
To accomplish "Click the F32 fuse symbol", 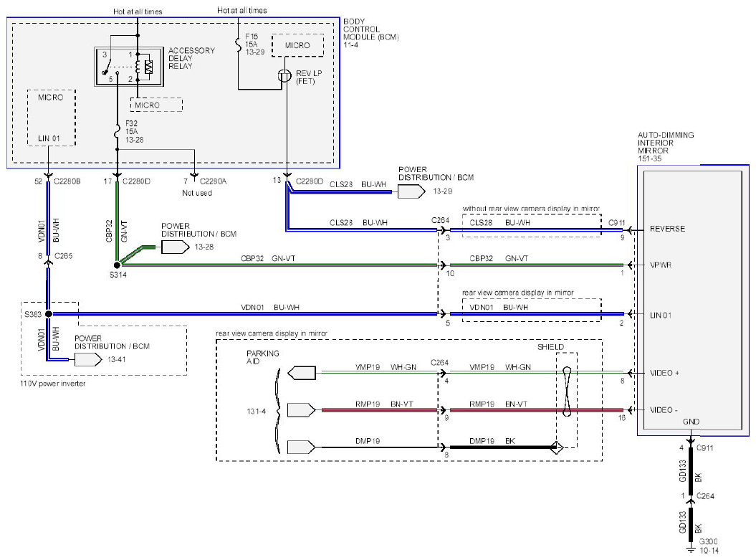I will click(x=117, y=131).
